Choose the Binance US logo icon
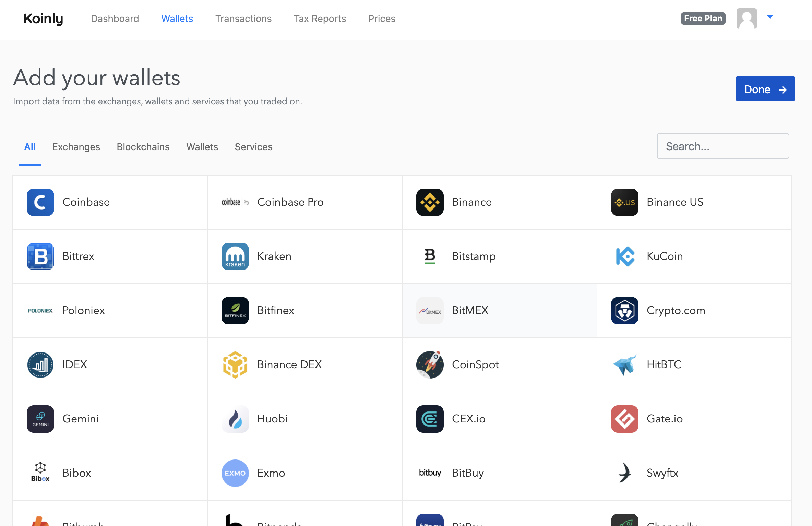This screenshot has width=812, height=526. [625, 202]
